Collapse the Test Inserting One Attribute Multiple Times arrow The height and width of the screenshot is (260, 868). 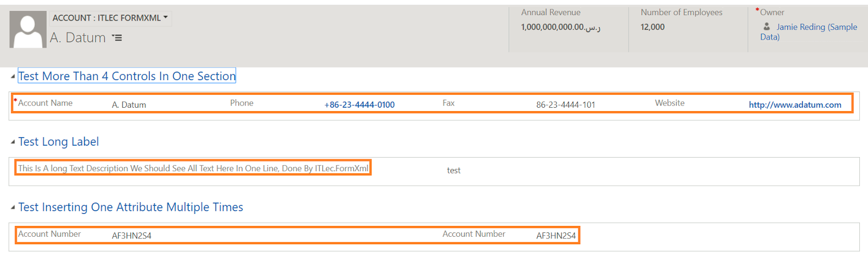[13, 208]
